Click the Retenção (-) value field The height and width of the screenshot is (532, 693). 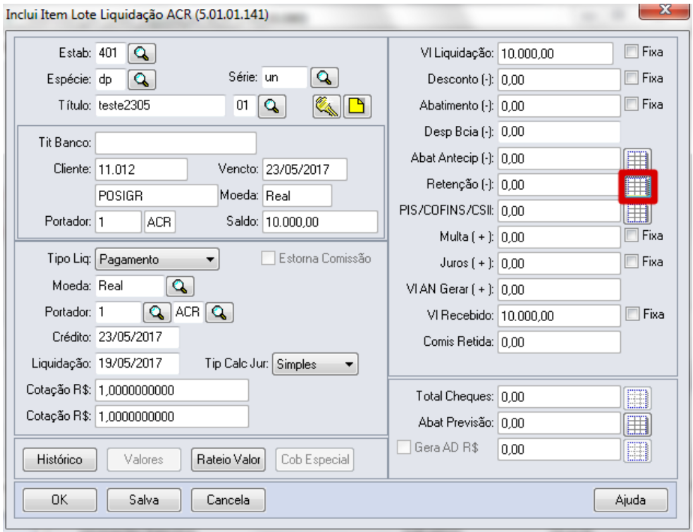[x=559, y=185]
